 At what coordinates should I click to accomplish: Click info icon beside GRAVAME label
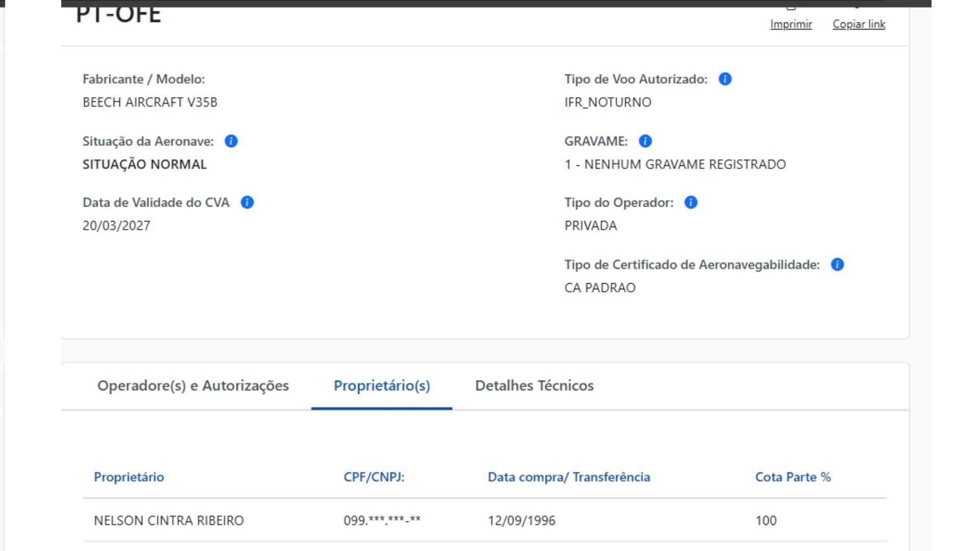click(x=645, y=141)
